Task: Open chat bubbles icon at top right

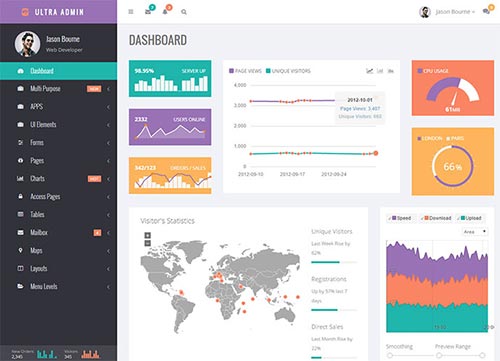Action: point(486,12)
